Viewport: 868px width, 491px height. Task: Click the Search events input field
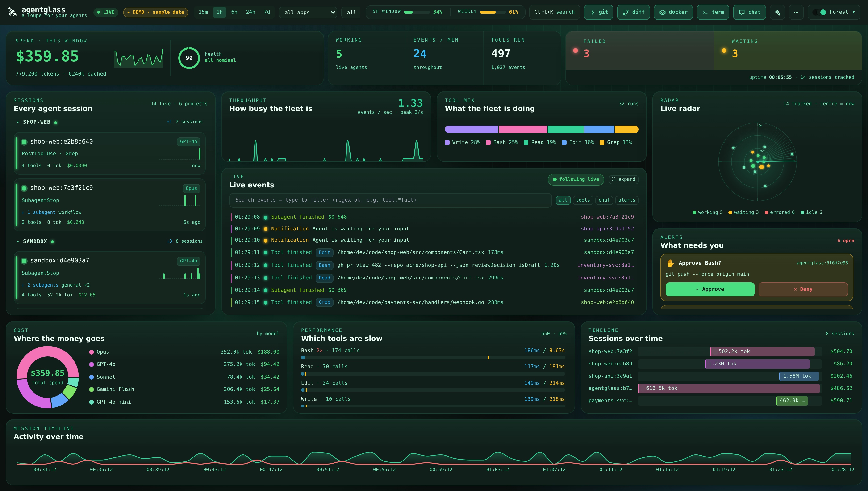tap(390, 200)
